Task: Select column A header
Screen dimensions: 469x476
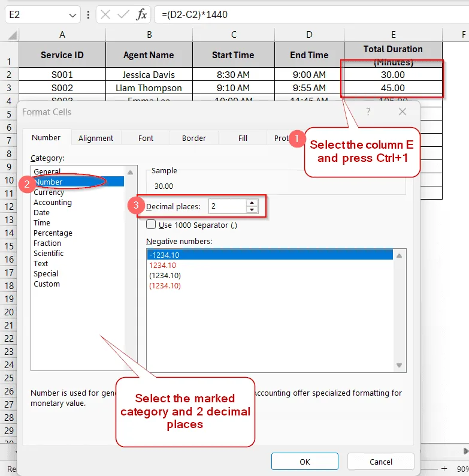Action: click(x=62, y=35)
